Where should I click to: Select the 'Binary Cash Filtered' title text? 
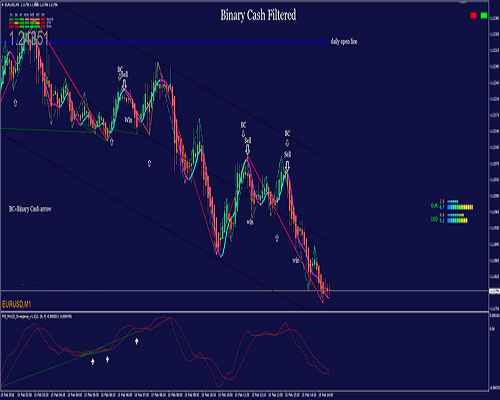coord(258,15)
